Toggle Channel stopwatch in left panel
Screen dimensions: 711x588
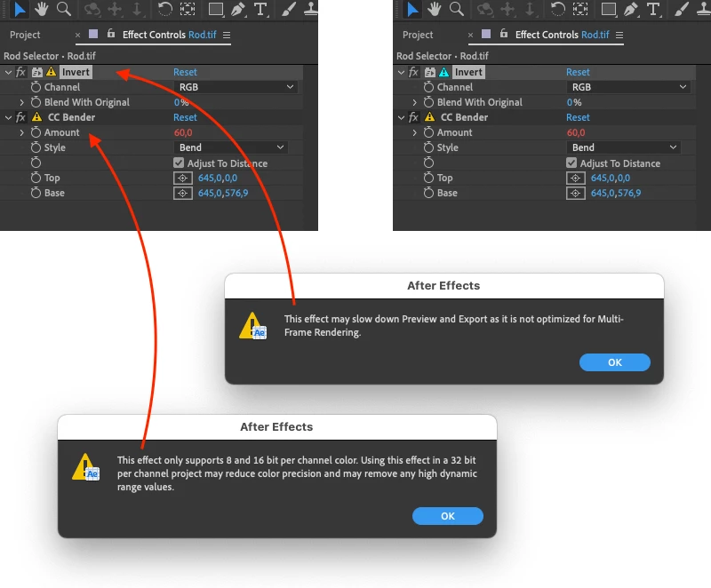pos(36,86)
